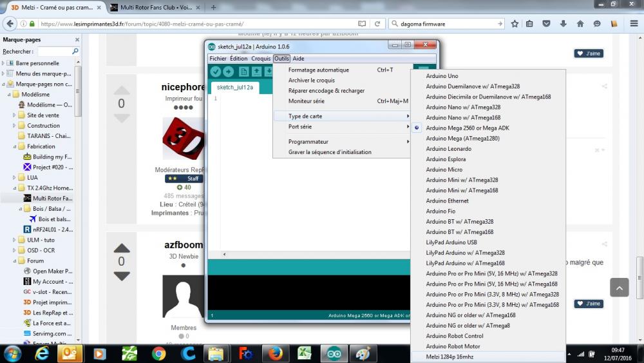The width and height of the screenshot is (644, 363).
Task: Select LilyPad Arduino USB board
Action: [x=451, y=242]
